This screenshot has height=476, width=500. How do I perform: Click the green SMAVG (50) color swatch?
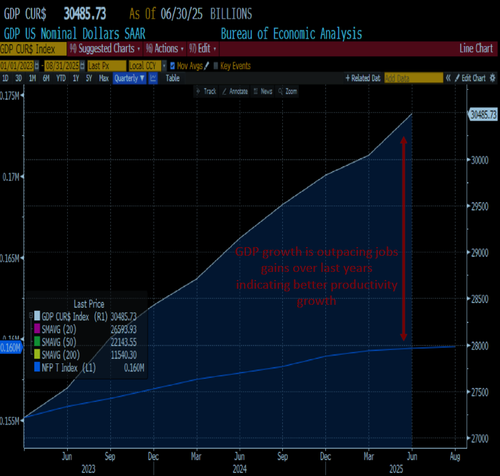[37, 341]
